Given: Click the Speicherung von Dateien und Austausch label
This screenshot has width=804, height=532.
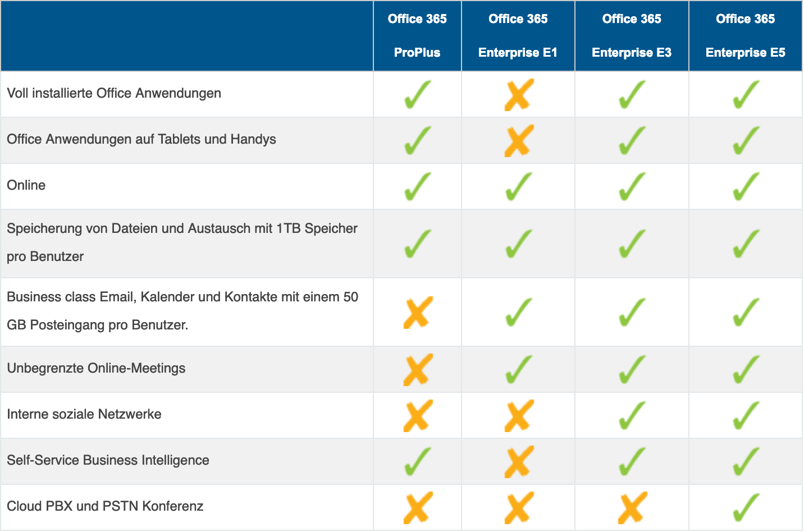Looking at the screenshot, I should 182,242.
